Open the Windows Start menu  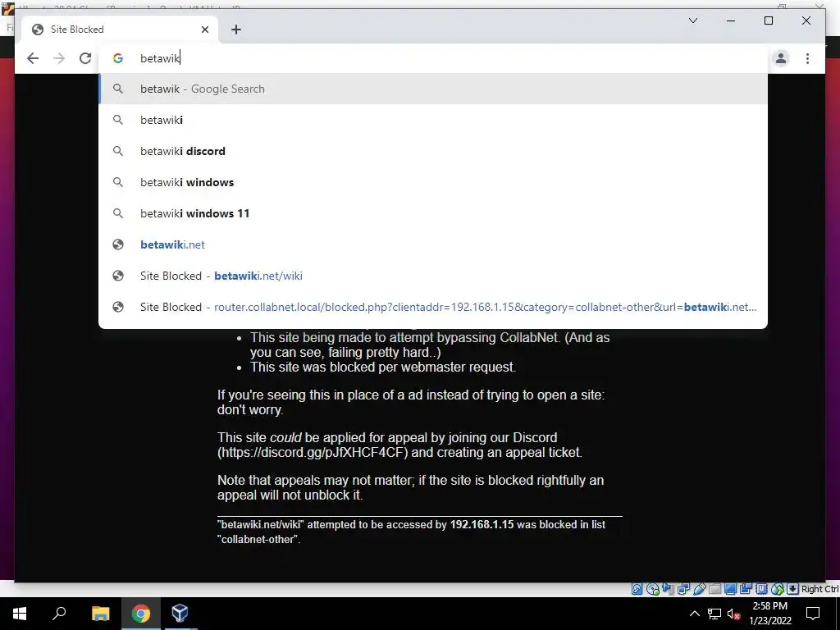[x=20, y=614]
